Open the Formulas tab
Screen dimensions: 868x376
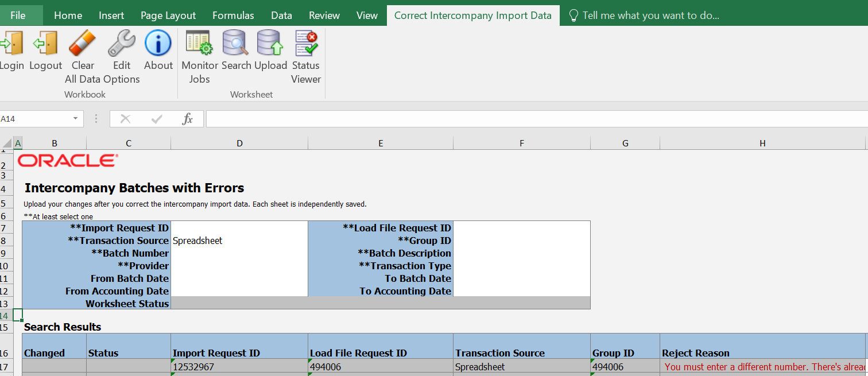(x=233, y=15)
